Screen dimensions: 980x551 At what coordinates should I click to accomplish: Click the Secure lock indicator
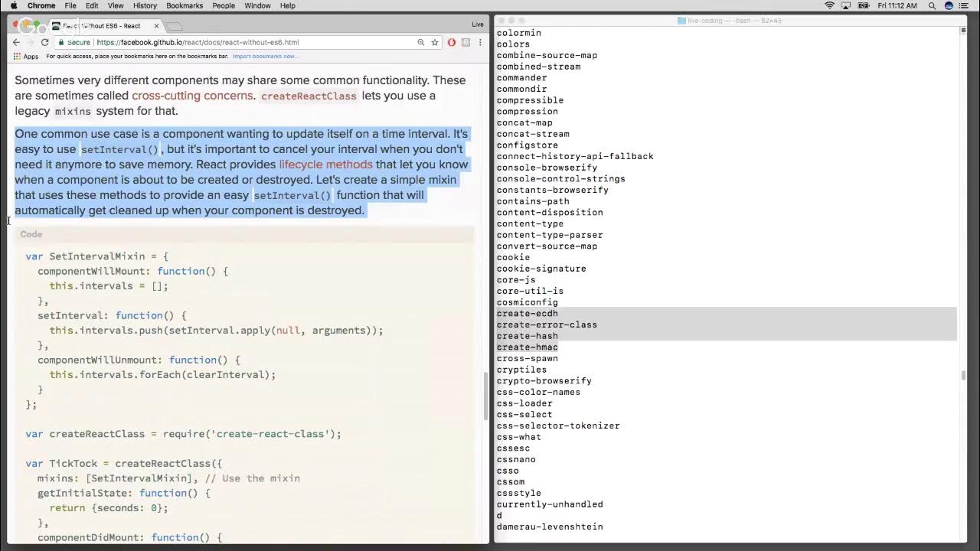73,42
